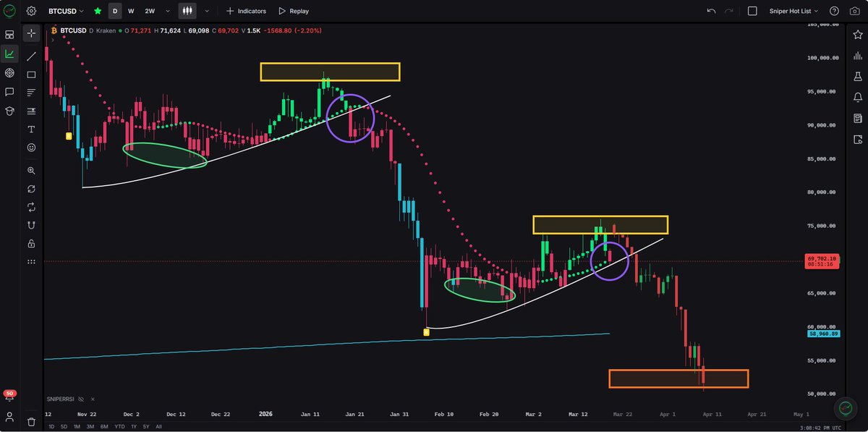Open more drawing tools dotted menu
The image size is (868, 432).
coord(31,261)
